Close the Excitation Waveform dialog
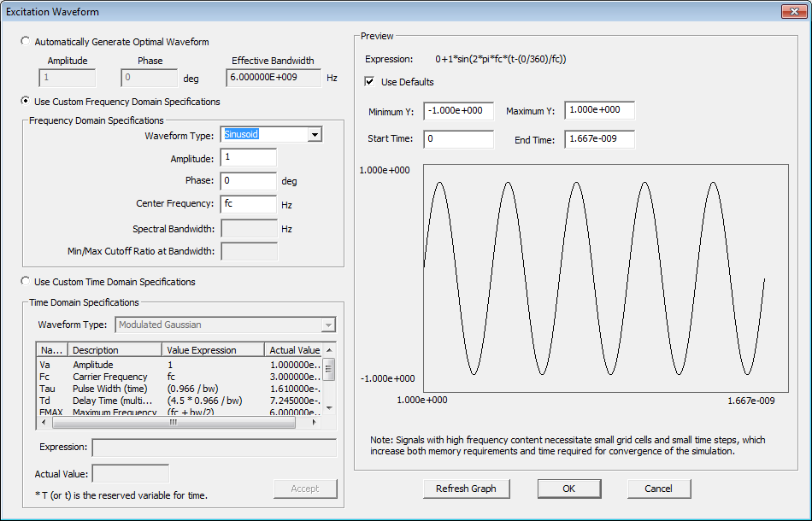Screen dimensions: 812x521 point(791,11)
